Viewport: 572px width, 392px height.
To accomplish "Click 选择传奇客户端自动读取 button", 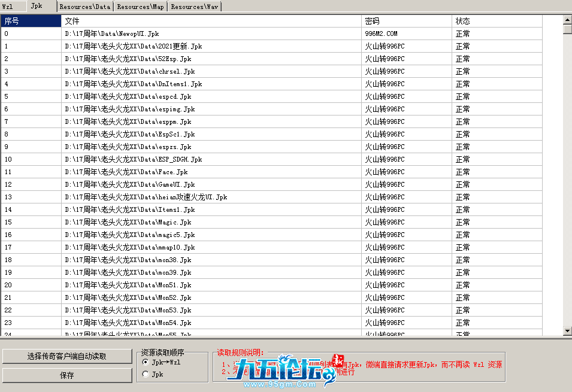I will (67, 356).
